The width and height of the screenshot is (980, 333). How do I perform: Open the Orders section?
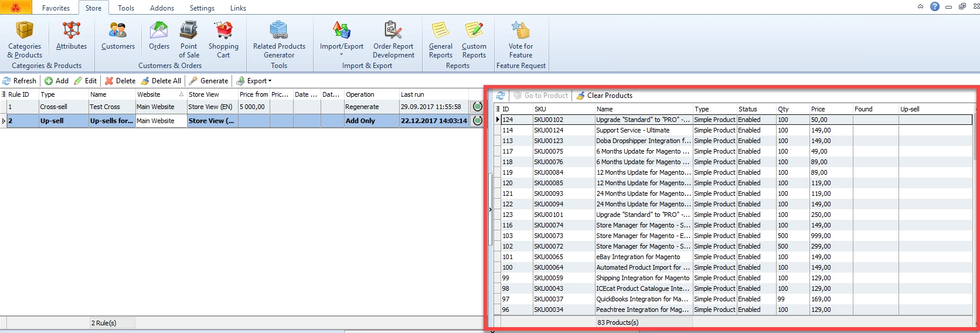[x=159, y=35]
